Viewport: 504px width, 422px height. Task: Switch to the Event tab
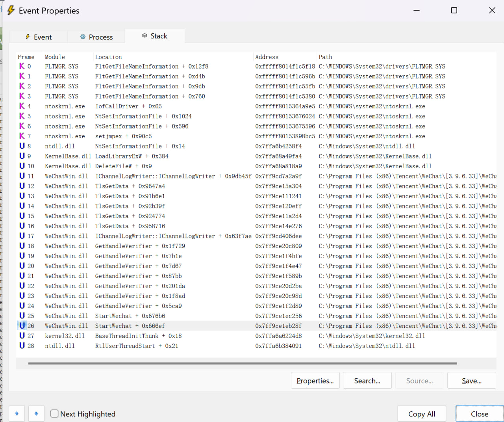pyautogui.click(x=39, y=37)
